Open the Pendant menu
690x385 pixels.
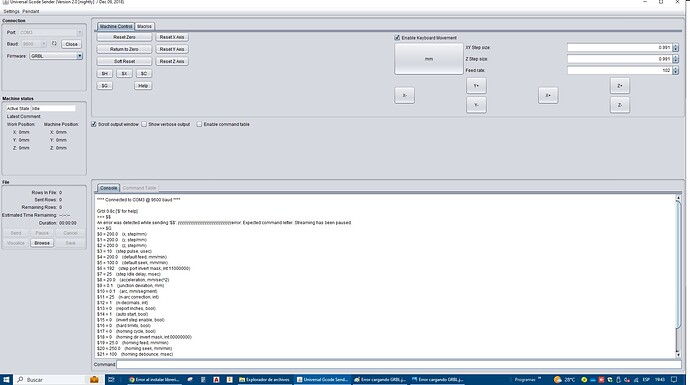coord(31,11)
